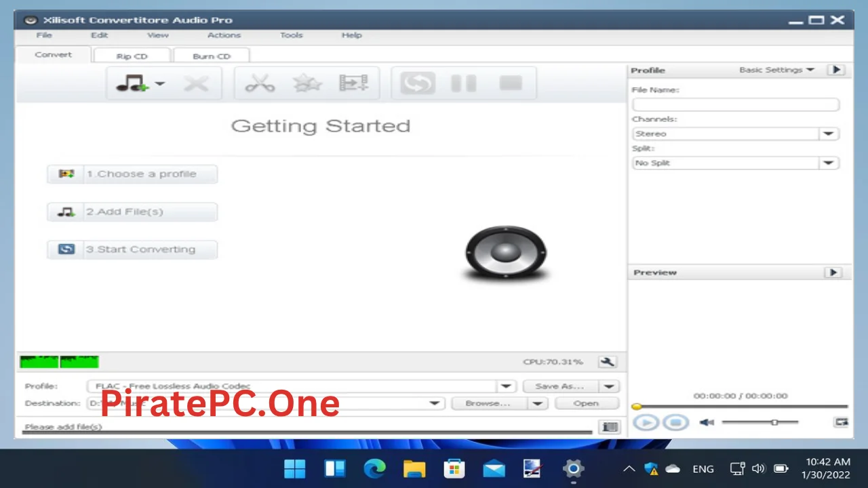Viewport: 868px width, 488px height.
Task: Click the taskbar icon between Mail and Settings
Action: click(533, 468)
